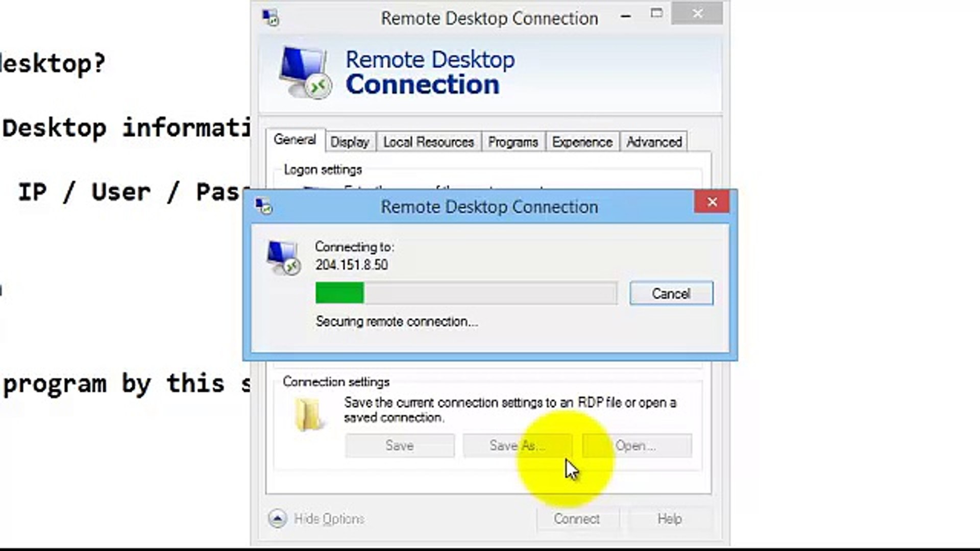Click the computer icon in the connecting dialog

coord(282,255)
